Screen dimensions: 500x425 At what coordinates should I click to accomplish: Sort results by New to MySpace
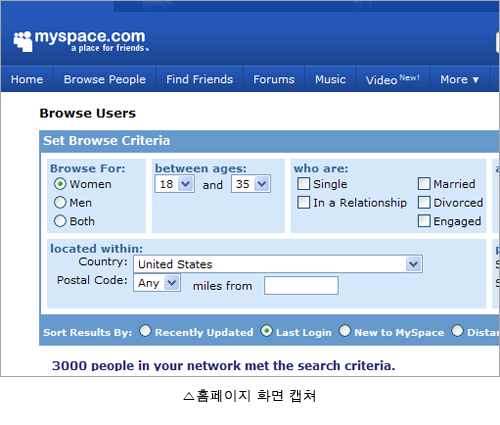[x=345, y=331]
